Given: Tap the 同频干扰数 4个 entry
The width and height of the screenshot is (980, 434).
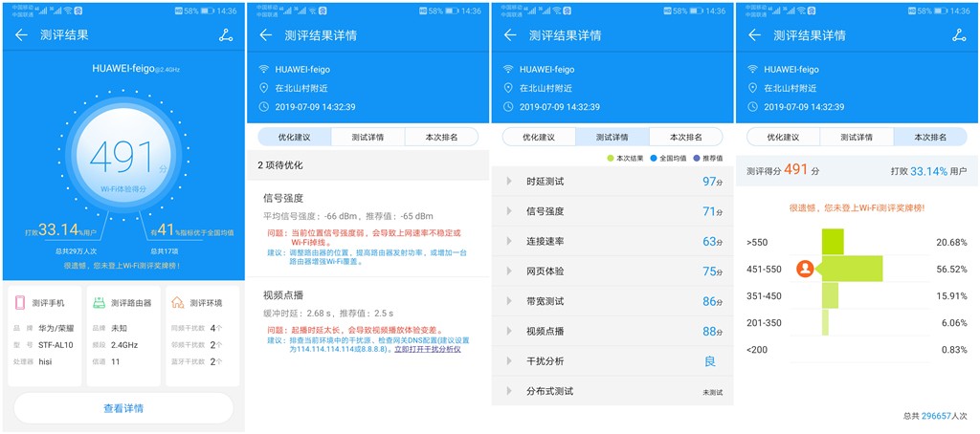Looking at the screenshot, I should pyautogui.click(x=197, y=328).
